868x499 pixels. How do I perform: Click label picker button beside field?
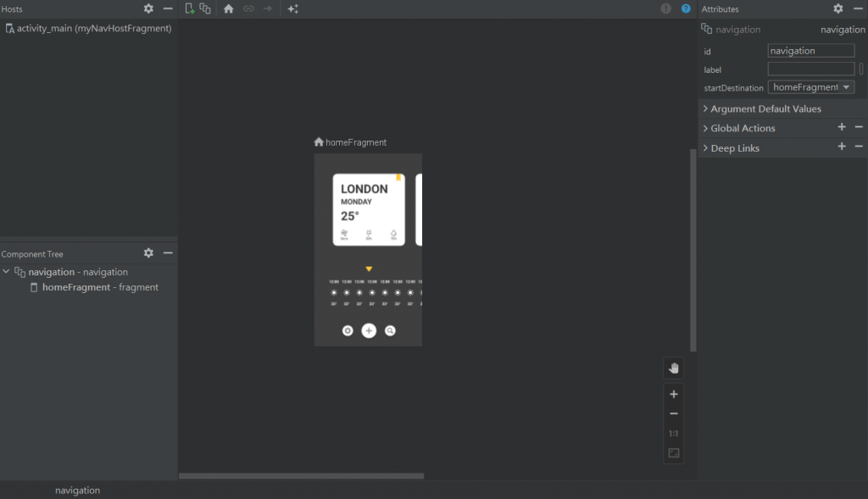point(861,69)
